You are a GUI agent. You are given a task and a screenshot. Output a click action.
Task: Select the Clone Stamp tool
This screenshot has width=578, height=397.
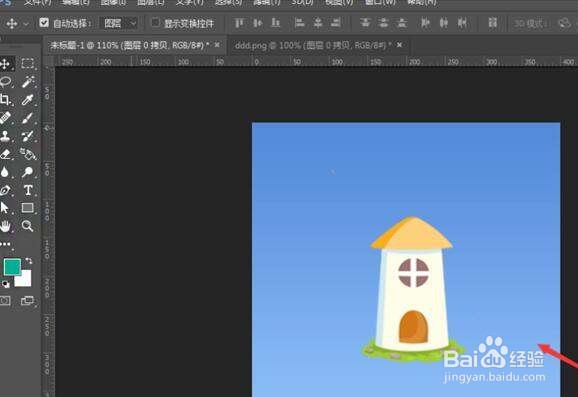point(5,136)
